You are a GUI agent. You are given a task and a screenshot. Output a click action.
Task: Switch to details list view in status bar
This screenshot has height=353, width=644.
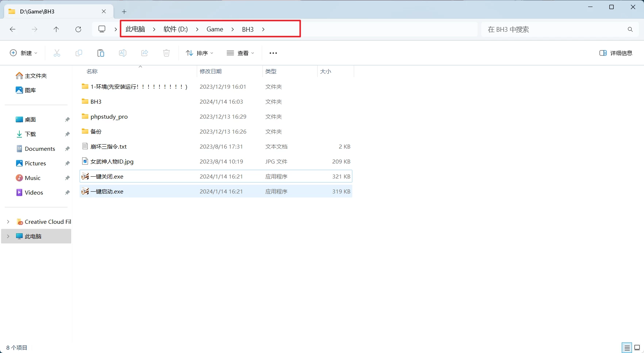coord(627,348)
